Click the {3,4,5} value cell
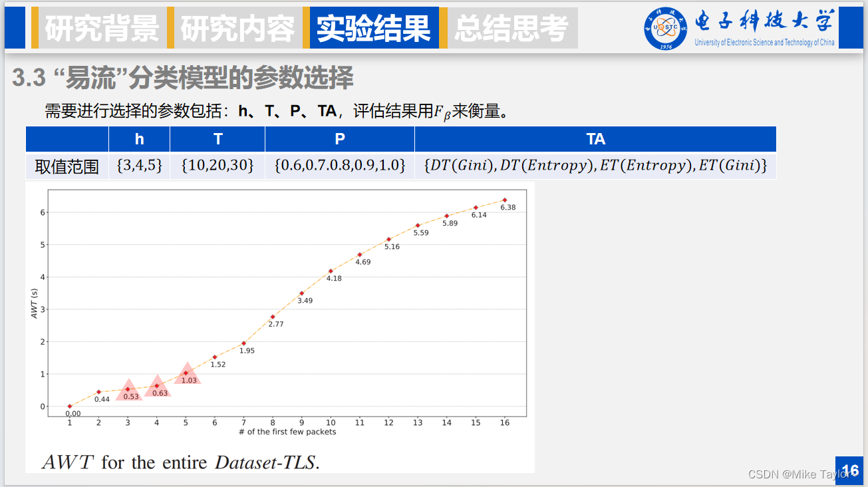 pos(139,166)
